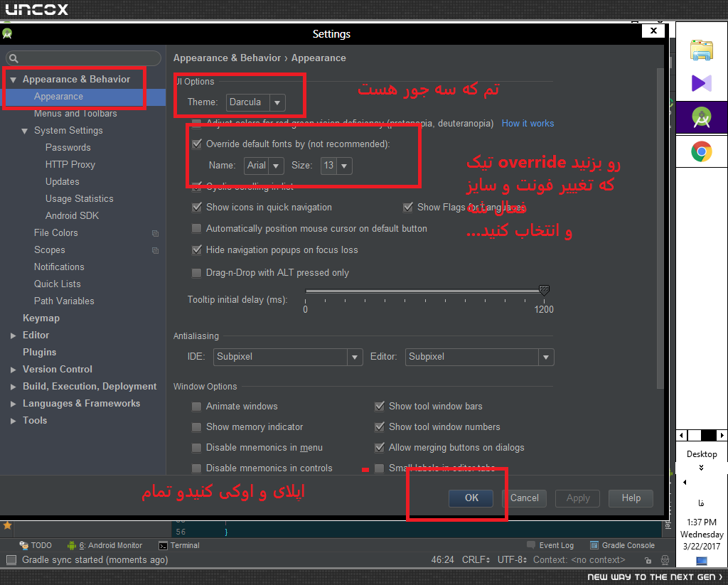Expand Build, Execution, Deployment node
Screen dimensions: 728x585
click(x=13, y=387)
